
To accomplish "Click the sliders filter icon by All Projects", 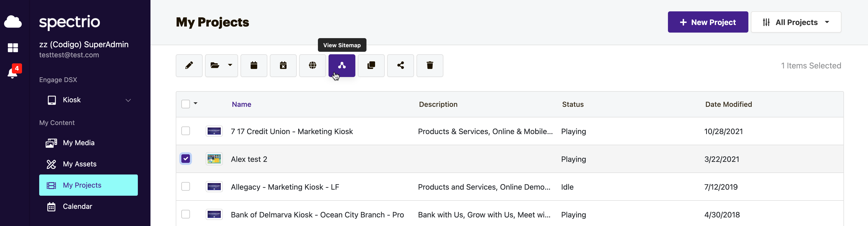I will click(x=766, y=22).
